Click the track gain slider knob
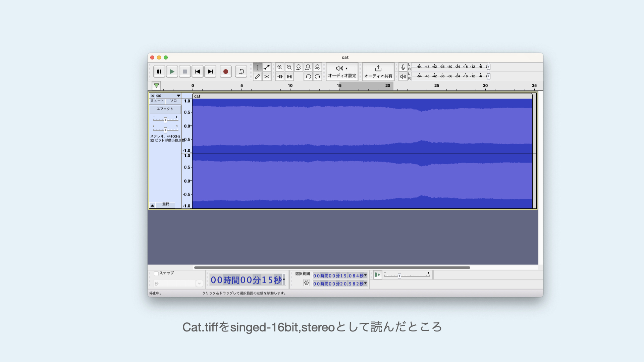This screenshot has width=644, height=362. coord(165,120)
